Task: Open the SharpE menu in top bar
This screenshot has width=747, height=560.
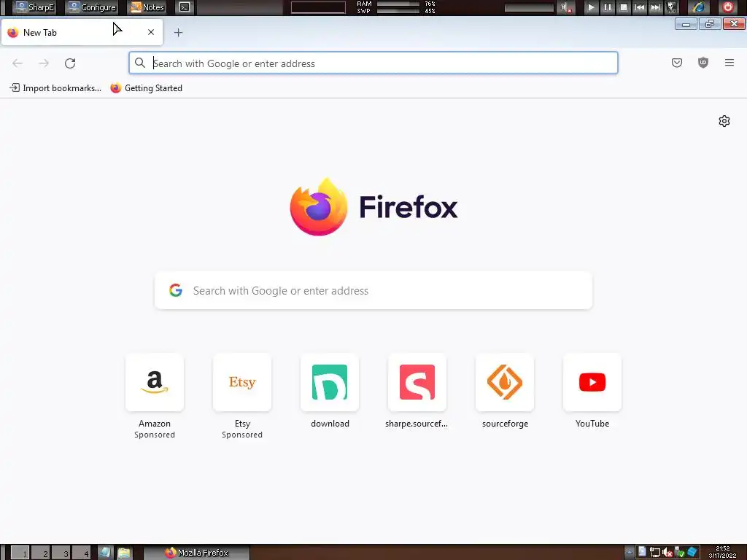Action: tap(34, 7)
